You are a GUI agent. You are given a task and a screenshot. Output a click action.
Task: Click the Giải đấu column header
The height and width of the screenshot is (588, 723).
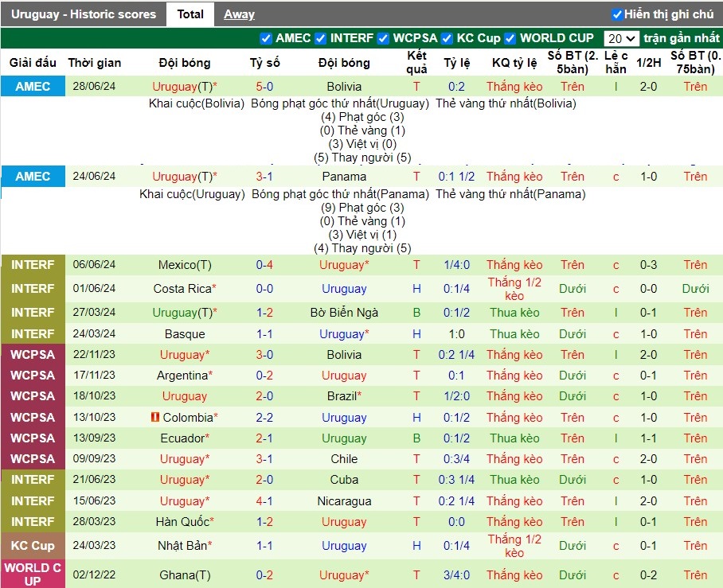point(33,63)
